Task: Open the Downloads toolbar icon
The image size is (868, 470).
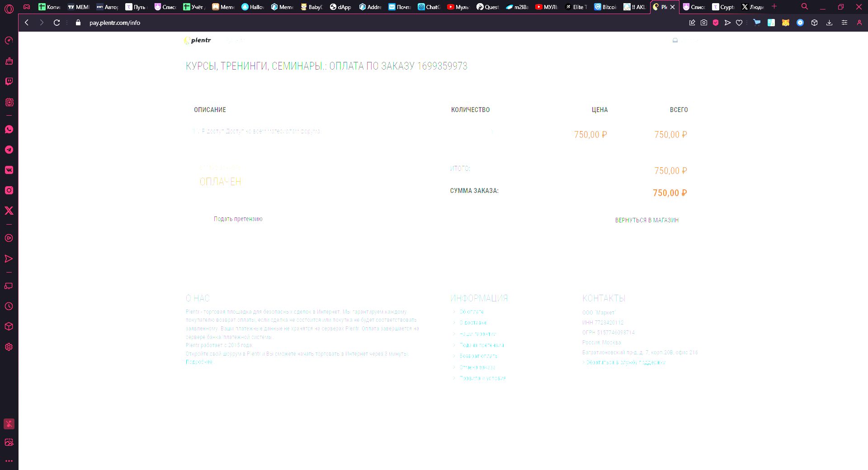Action: [x=829, y=23]
